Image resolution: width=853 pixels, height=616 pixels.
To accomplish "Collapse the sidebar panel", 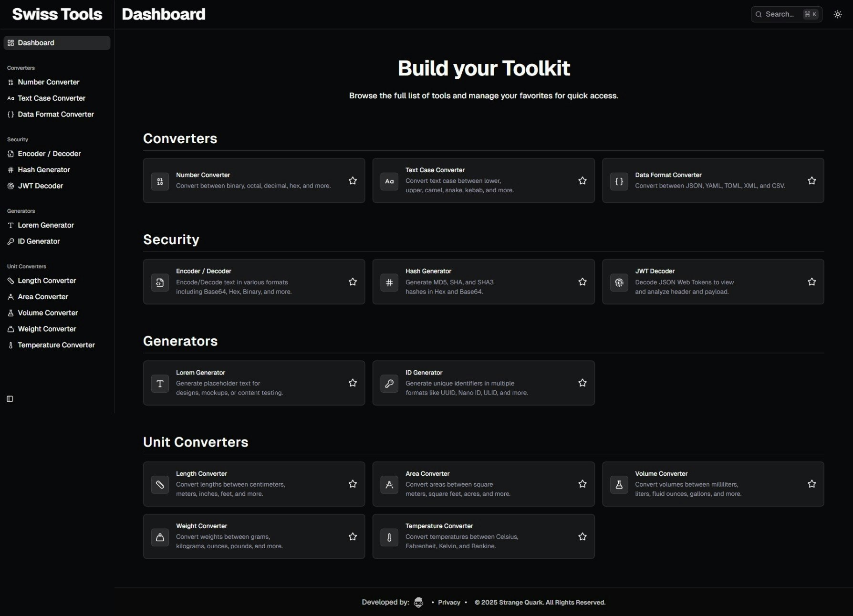I will click(10, 399).
